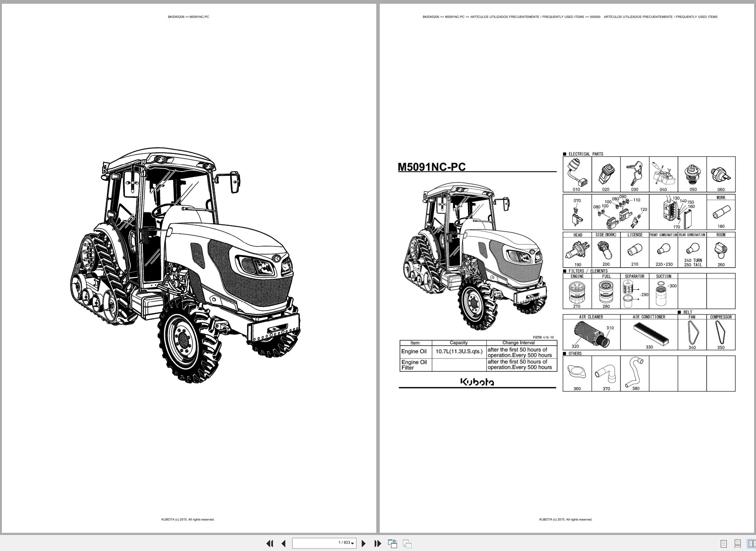Viewport: 756px width, 551px height.
Task: Click the large tractor illustration on left page
Action: [185, 265]
